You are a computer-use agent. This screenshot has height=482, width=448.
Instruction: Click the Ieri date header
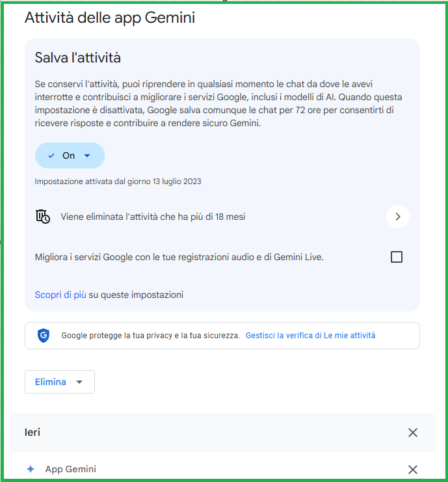click(x=33, y=433)
